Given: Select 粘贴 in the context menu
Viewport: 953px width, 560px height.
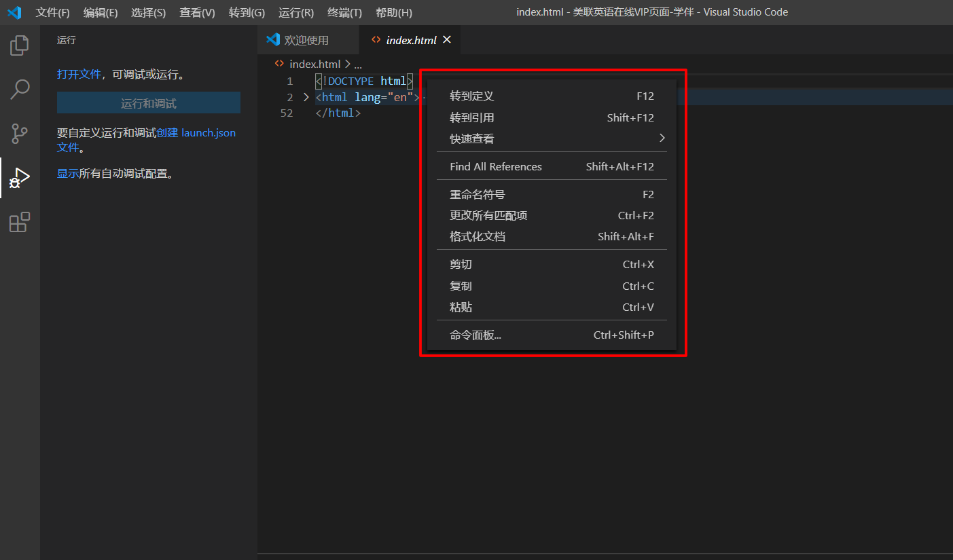Looking at the screenshot, I should point(552,307).
